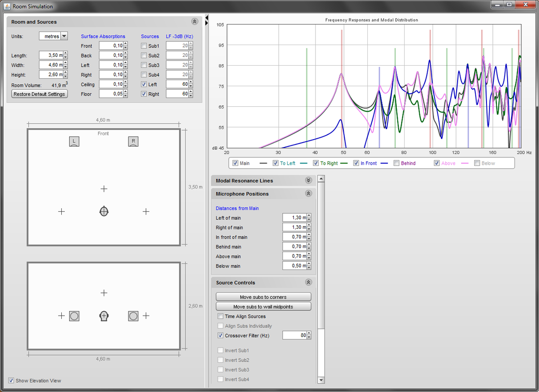Click the right speaker square in elevation view
Viewport: 539px width, 392px height.
133,316
